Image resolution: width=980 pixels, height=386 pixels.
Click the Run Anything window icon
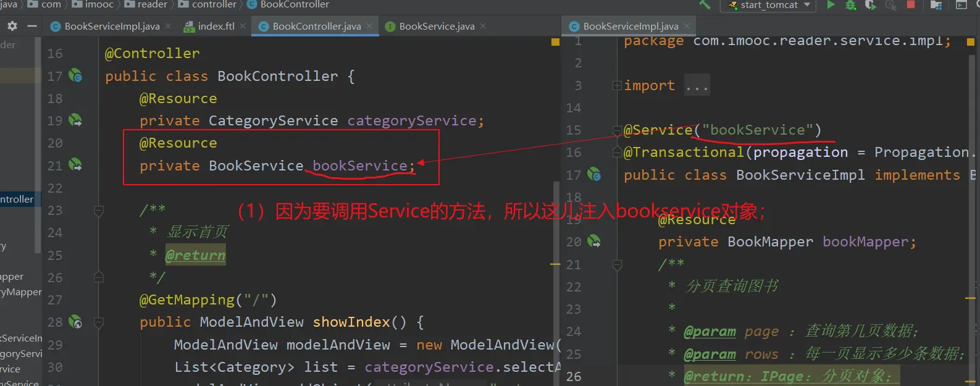click(961, 5)
